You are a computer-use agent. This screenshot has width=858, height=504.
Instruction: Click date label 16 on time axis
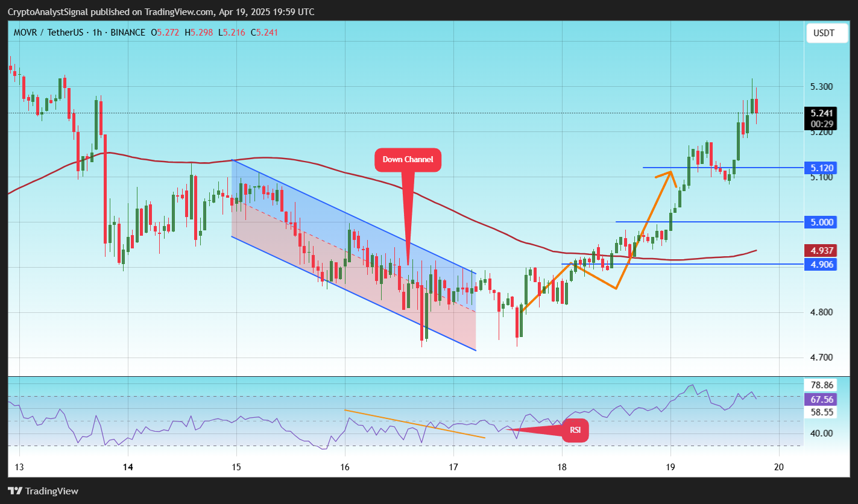click(x=344, y=467)
